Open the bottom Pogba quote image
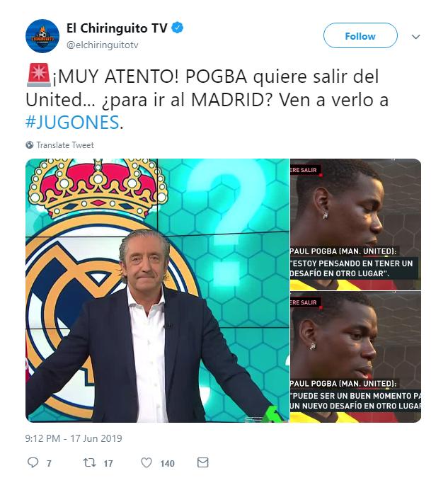Image resolution: width=448 pixels, height=478 pixels. [356, 357]
